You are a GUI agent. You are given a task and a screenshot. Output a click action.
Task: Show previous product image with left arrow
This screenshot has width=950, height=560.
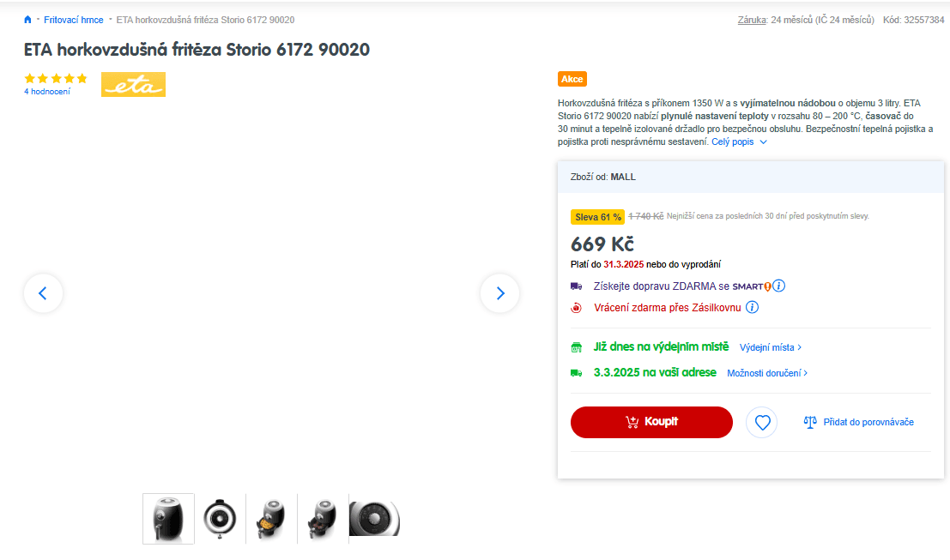pos(43,293)
